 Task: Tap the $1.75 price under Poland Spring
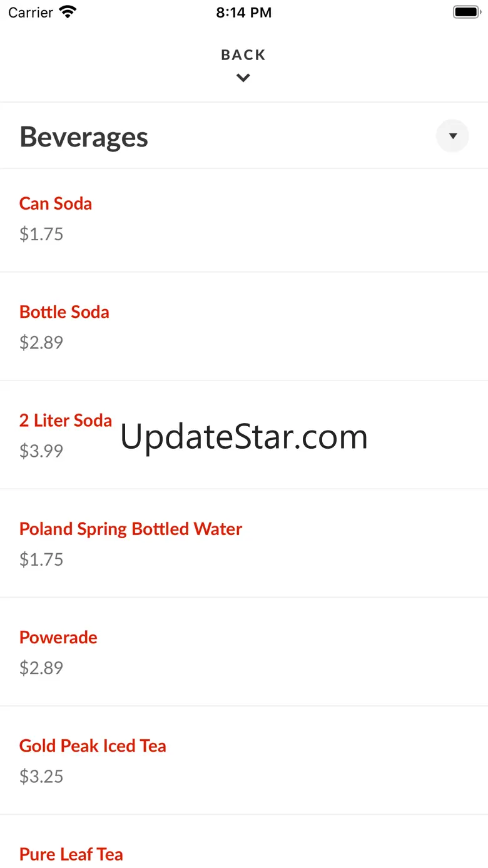pyautogui.click(x=41, y=559)
